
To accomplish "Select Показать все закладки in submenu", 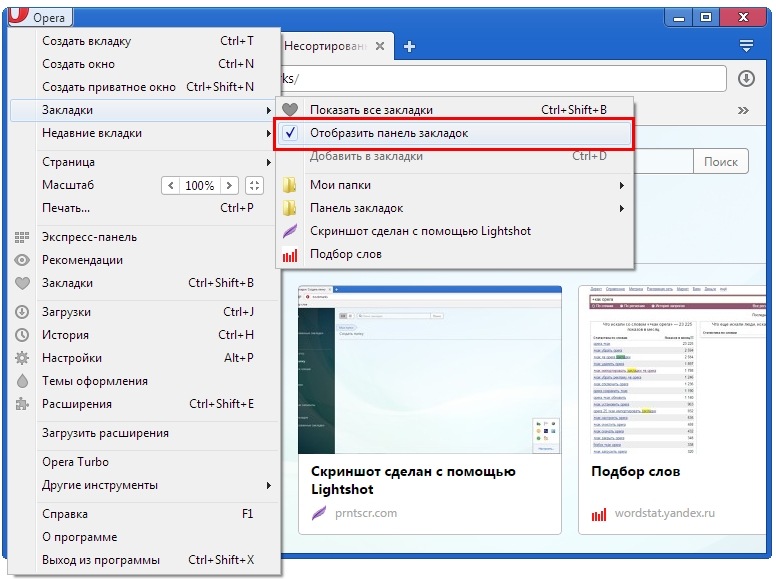I will 454,109.
